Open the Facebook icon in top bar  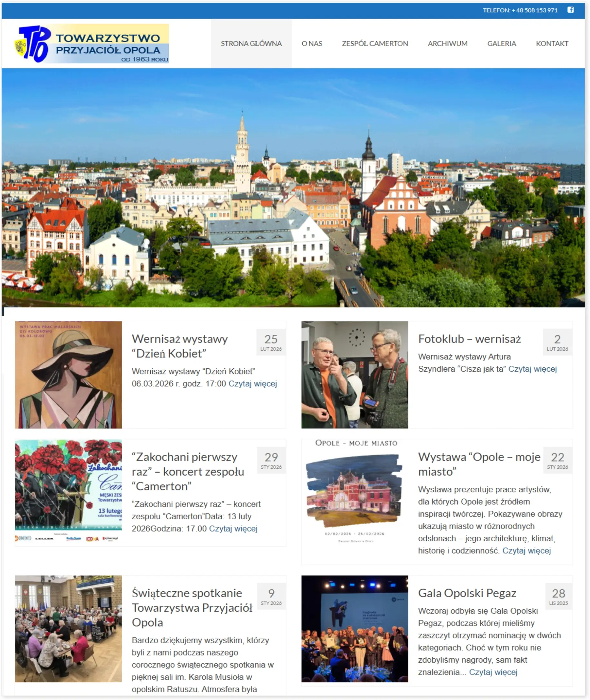570,10
